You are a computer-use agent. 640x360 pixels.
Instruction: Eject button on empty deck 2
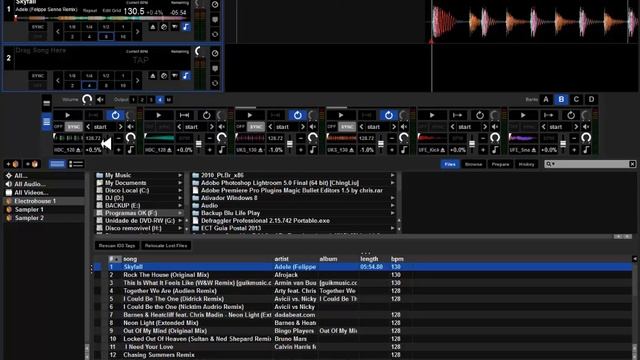click(x=153, y=76)
